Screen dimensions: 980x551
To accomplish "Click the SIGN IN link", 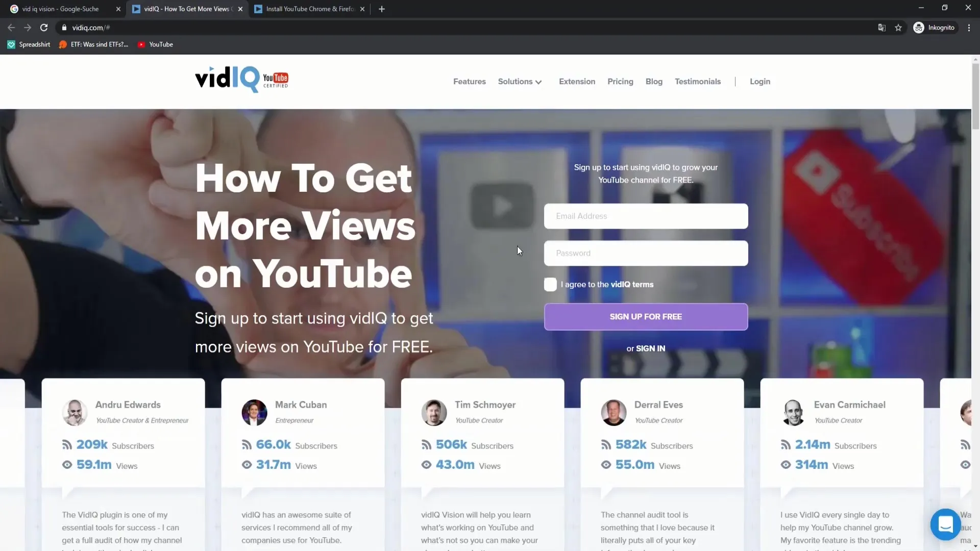I will coord(650,348).
